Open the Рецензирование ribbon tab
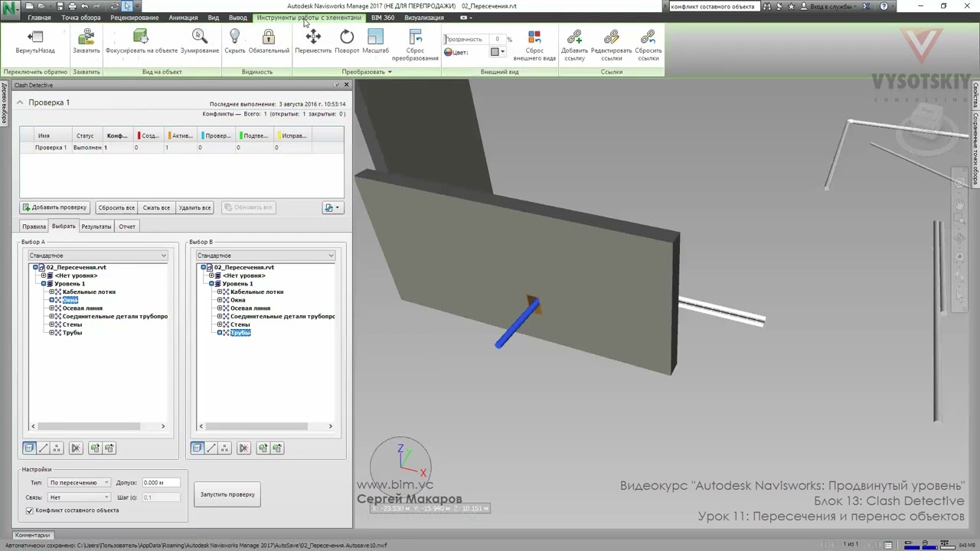The width and height of the screenshot is (980, 551). point(135,18)
